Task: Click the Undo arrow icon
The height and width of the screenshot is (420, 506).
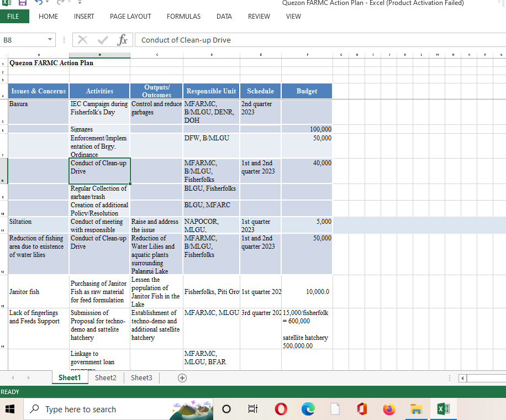Action: tap(39, 2)
